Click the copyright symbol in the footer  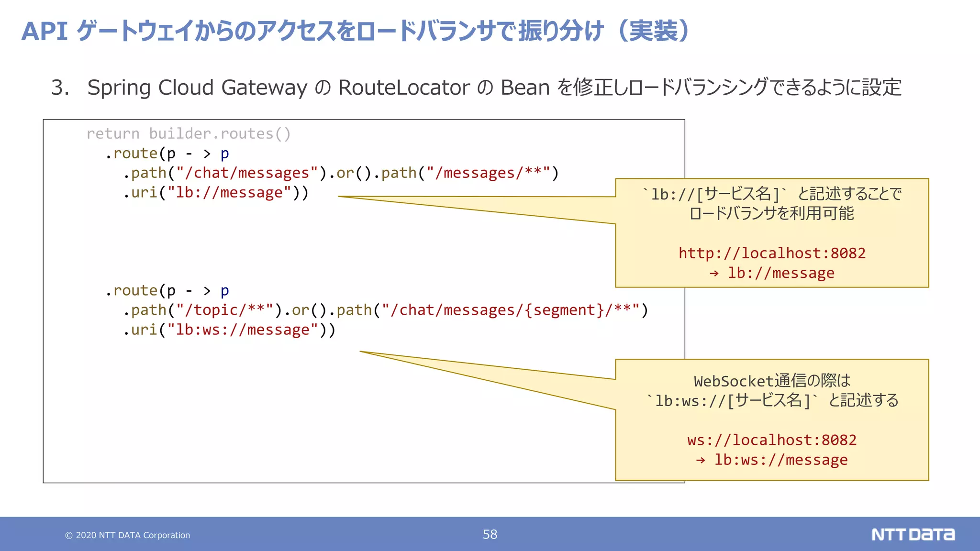tap(69, 536)
